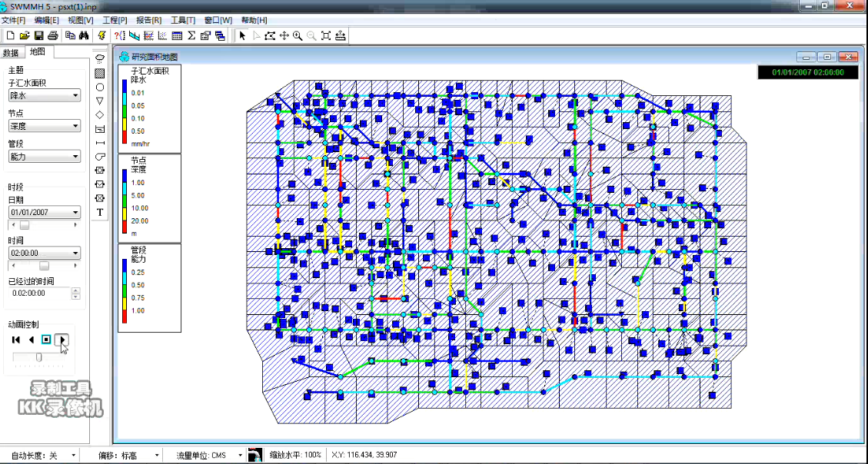The image size is (868, 464).
Task: Pick the subcatchment hatched-square tool
Action: pos(100,73)
